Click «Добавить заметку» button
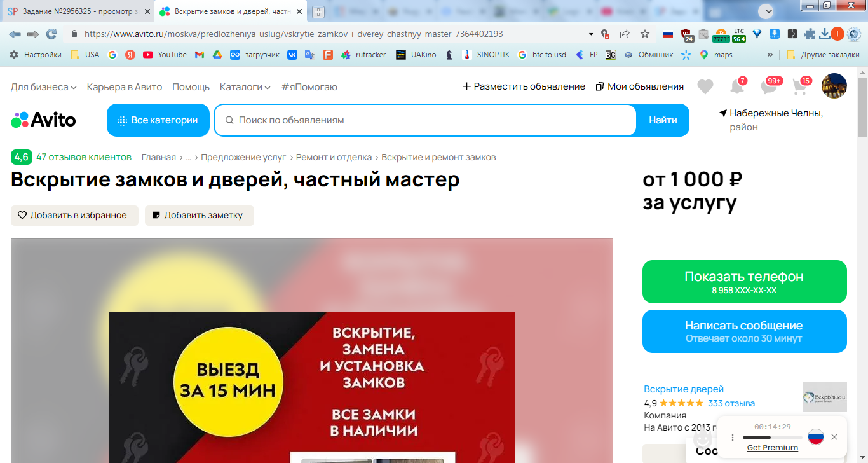868x463 pixels. [x=200, y=215]
